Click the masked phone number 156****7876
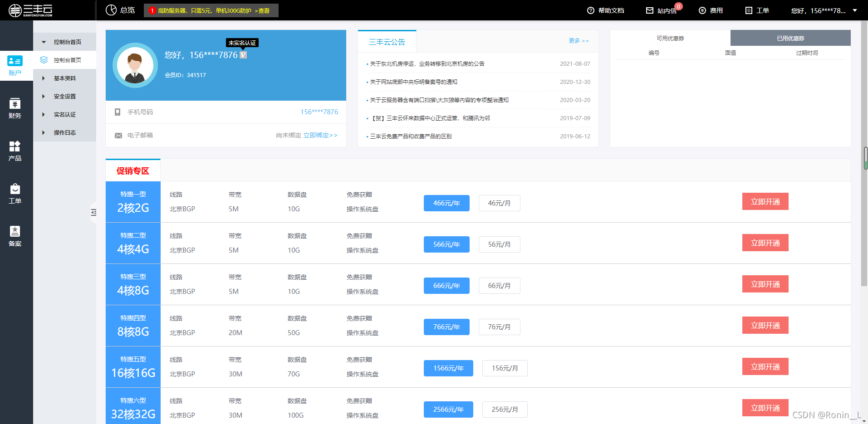Image resolution: width=868 pixels, height=424 pixels. tap(319, 112)
